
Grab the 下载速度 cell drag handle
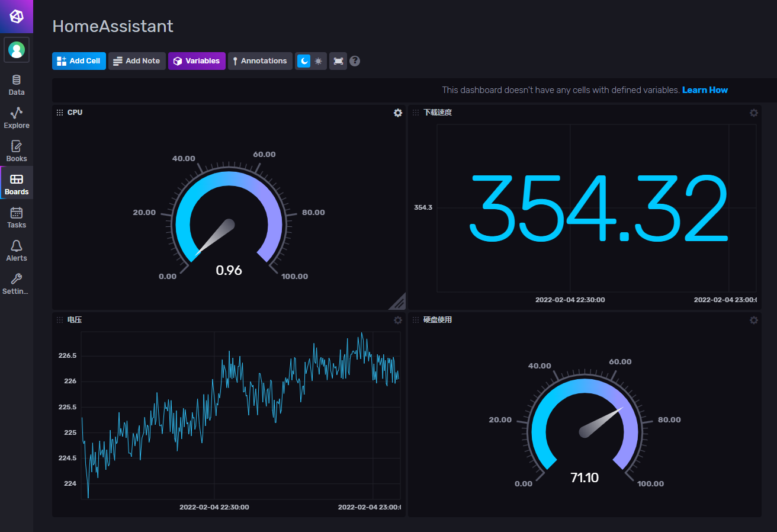[x=416, y=113]
